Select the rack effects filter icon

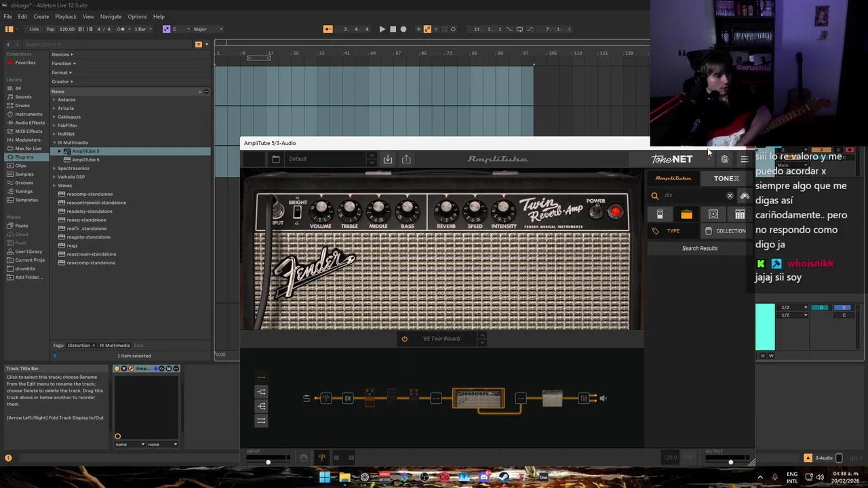tap(740, 214)
